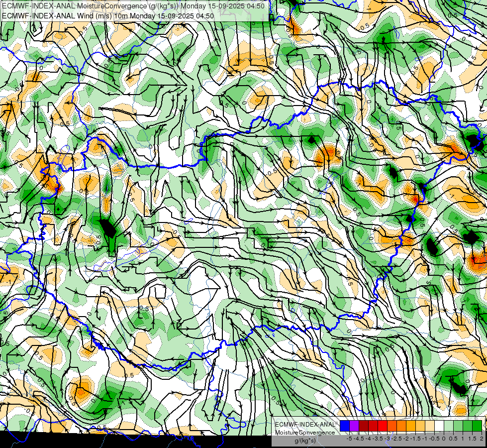Click the legend swatch between 1 and 1.5
The width and height of the screenshot is (487, 448).
tap(468, 426)
